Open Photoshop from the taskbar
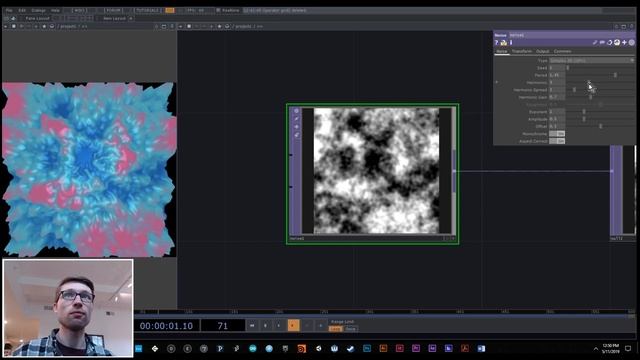This screenshot has width=640, height=360. click(x=367, y=348)
